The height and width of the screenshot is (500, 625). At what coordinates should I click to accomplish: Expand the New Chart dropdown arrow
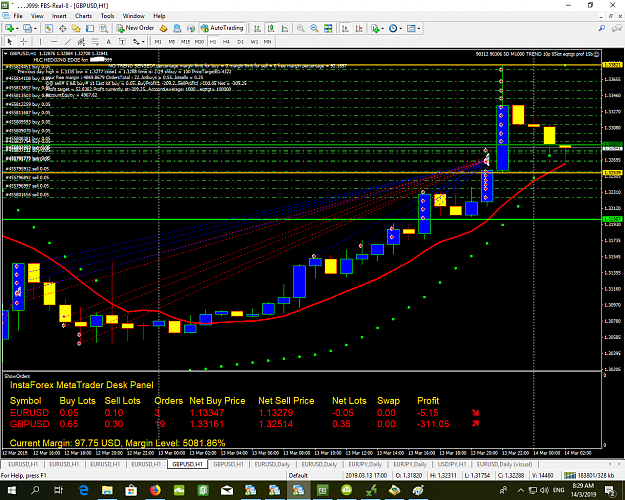[17, 28]
